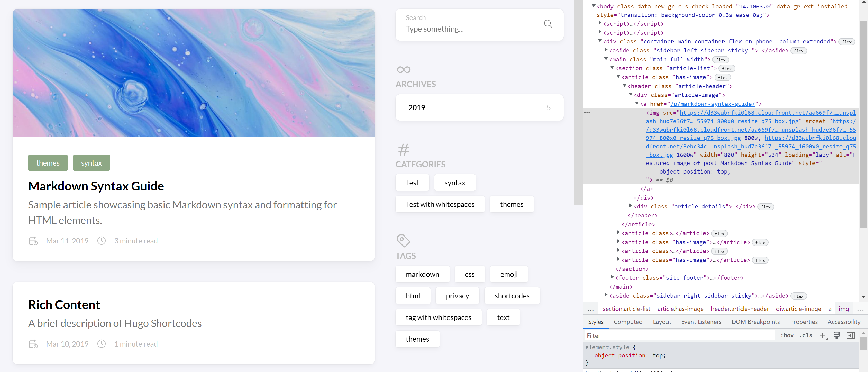Click the clock icon beside 3 minute read
This screenshot has width=868, height=372.
tap(102, 241)
